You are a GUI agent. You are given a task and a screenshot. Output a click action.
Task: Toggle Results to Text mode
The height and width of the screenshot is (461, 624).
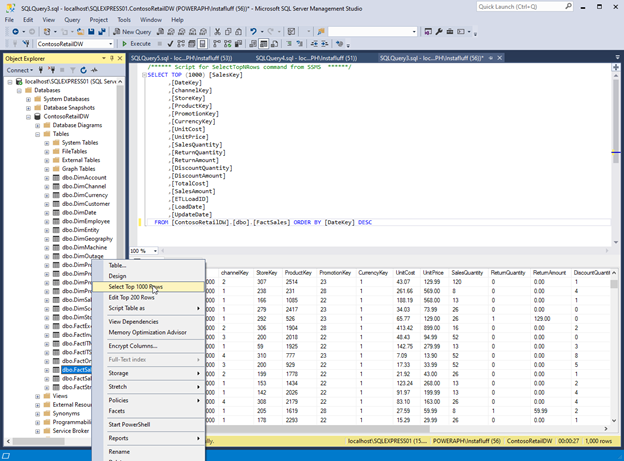(253, 44)
